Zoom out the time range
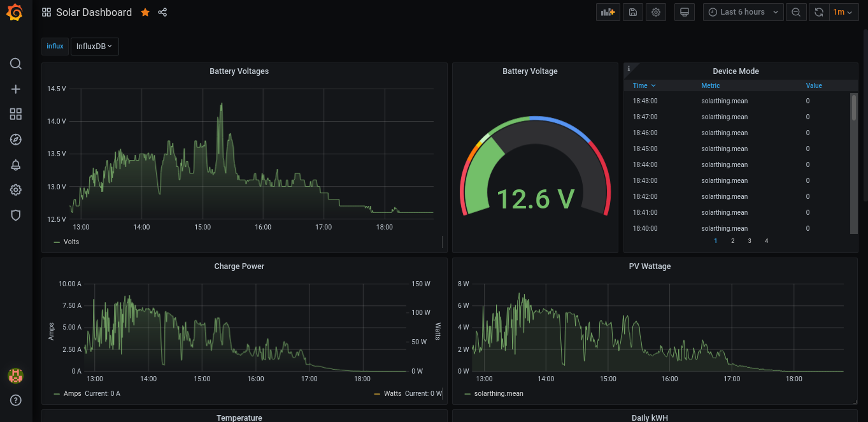The image size is (868, 422). coord(796,11)
